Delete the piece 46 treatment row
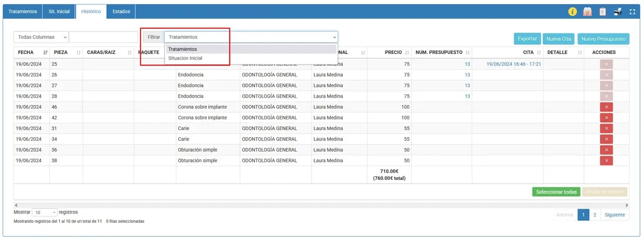This screenshot has height=240, width=644. point(606,107)
